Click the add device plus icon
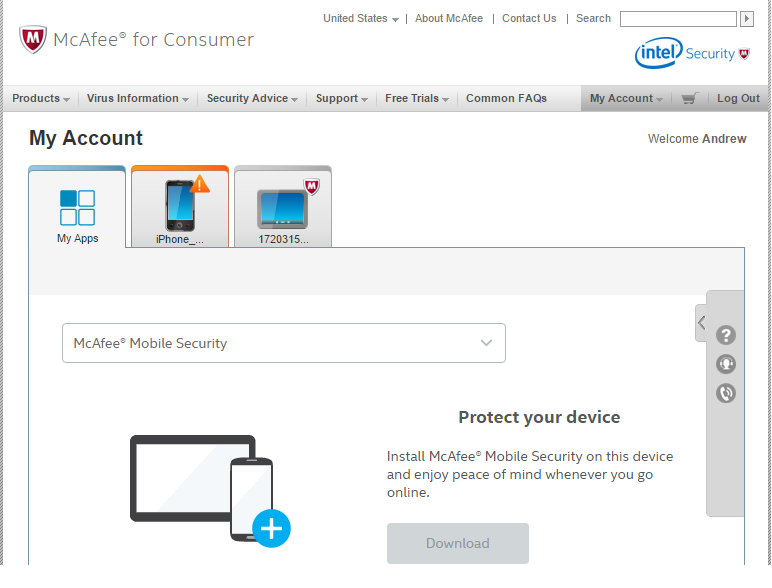This screenshot has height=588, width=772. 271,528
